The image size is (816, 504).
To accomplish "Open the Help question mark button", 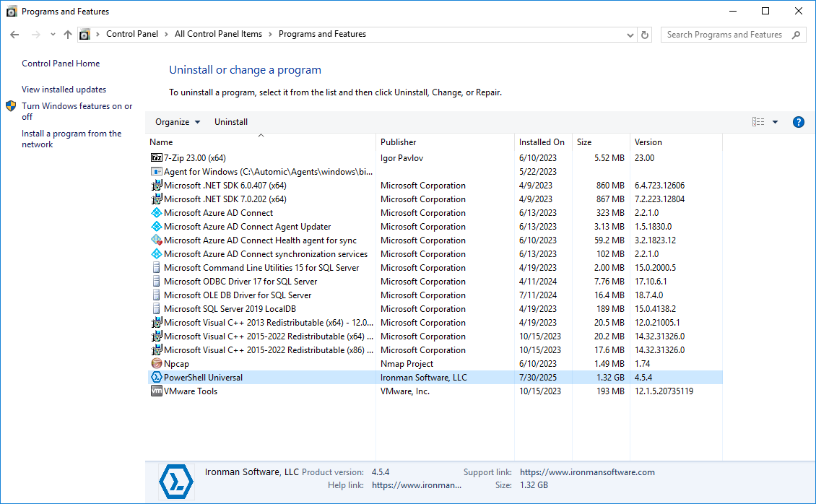I will [798, 122].
